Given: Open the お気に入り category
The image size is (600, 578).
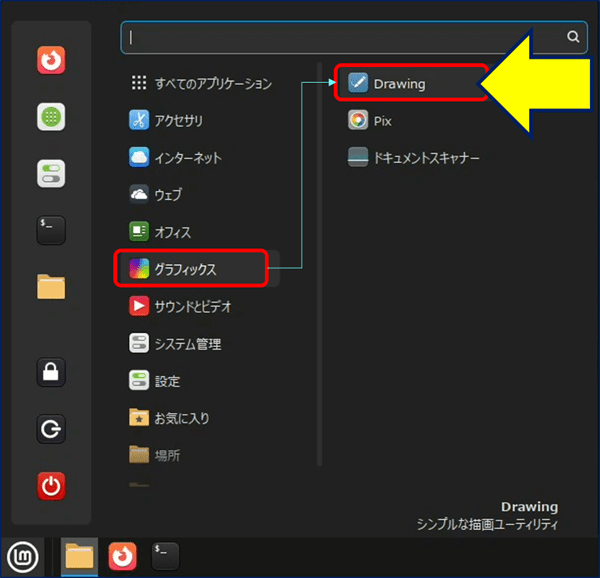Looking at the screenshot, I should click(x=201, y=418).
